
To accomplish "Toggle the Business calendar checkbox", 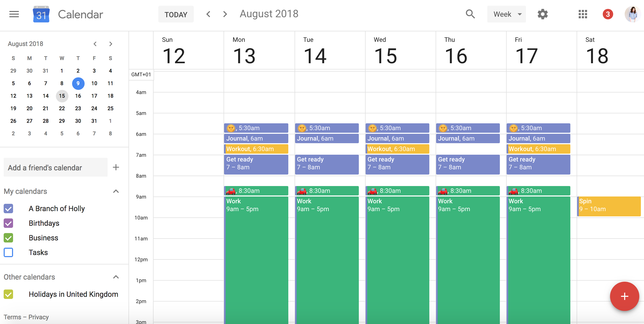I will [8, 238].
